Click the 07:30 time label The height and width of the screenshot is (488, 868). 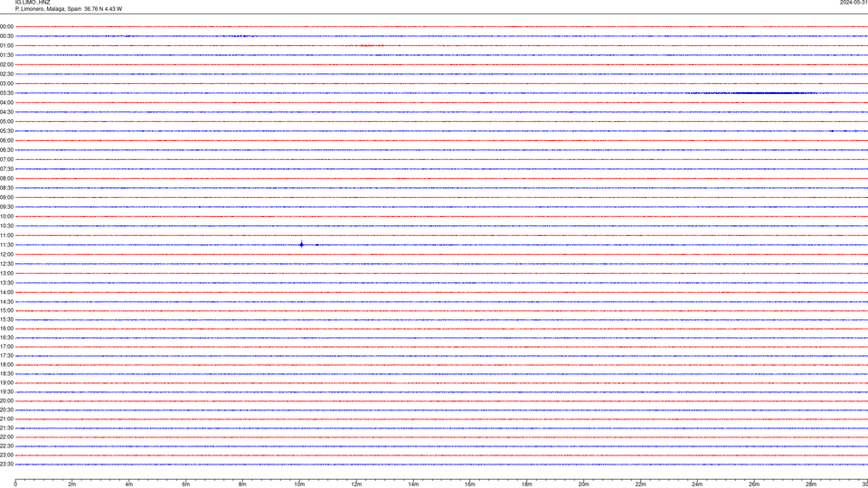coord(6,169)
